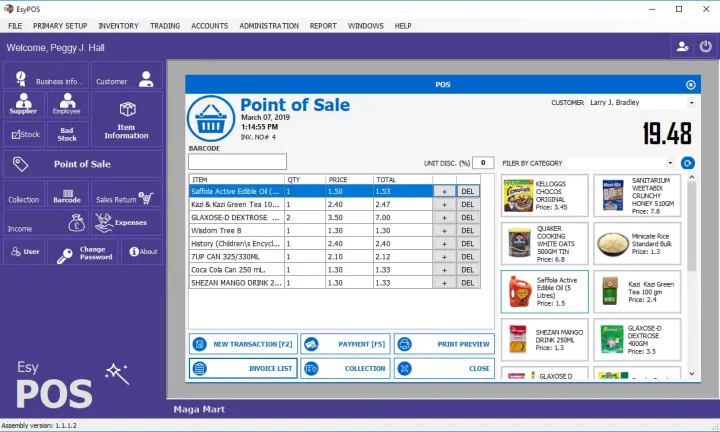Increase quantity of Wisdom Tree 8
Image resolution: width=720 pixels, height=432 pixels.
(444, 230)
